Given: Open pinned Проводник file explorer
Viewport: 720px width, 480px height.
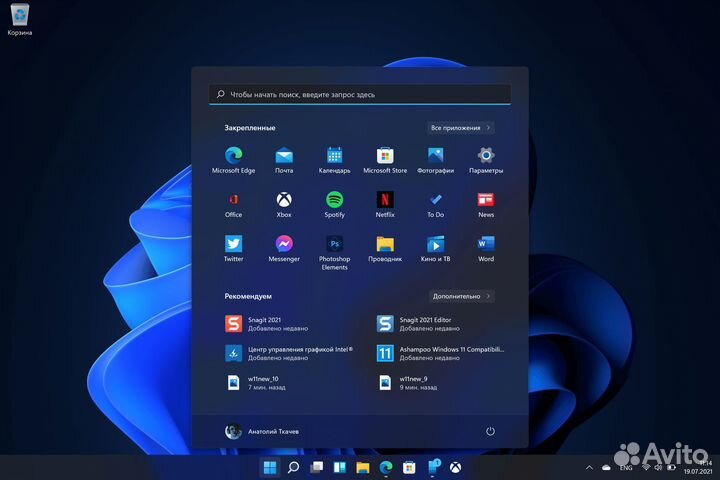Looking at the screenshot, I should (x=385, y=249).
